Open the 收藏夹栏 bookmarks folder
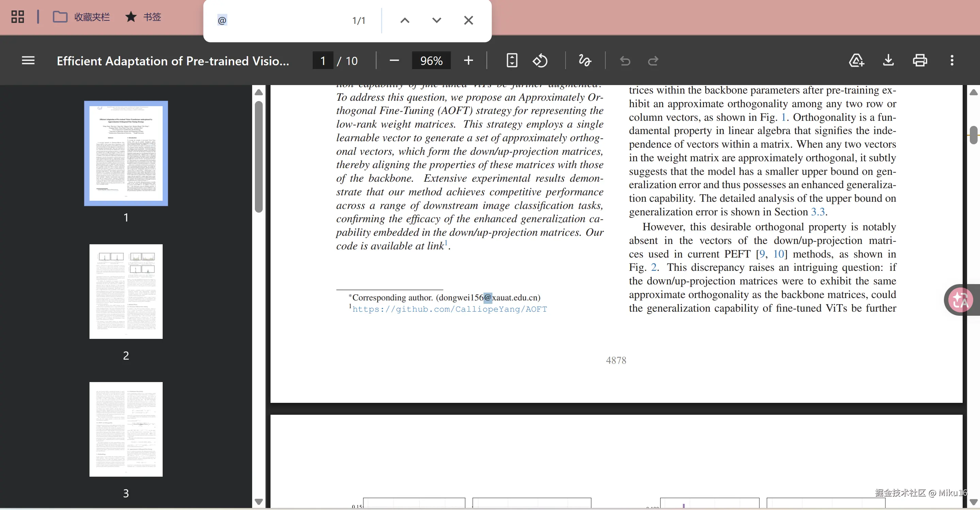 [x=81, y=17]
